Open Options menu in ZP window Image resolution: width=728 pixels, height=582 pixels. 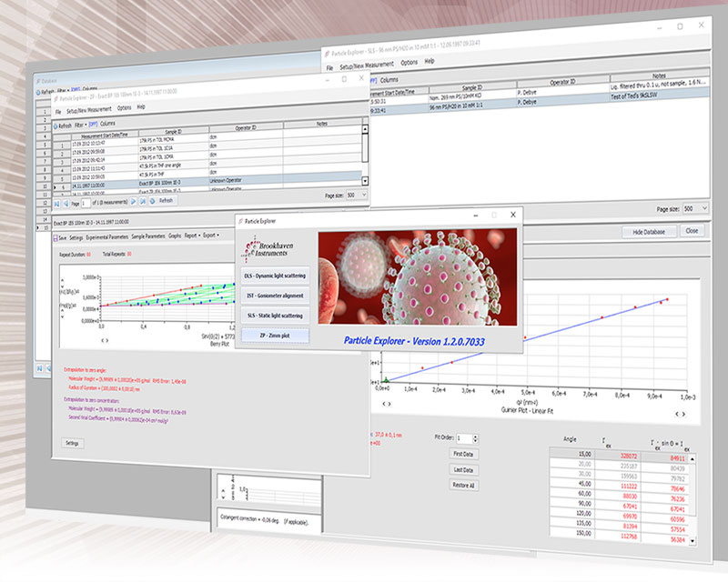tap(124, 107)
